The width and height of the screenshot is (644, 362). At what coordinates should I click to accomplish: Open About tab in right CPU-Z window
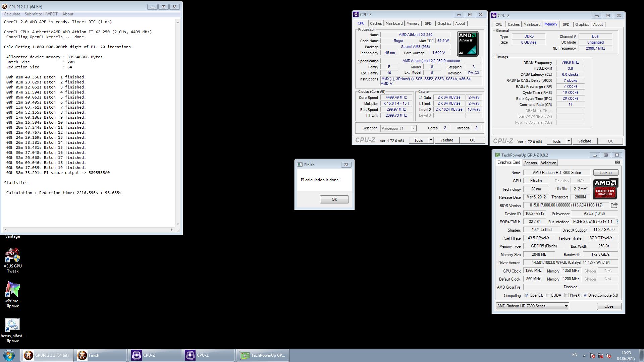598,24
